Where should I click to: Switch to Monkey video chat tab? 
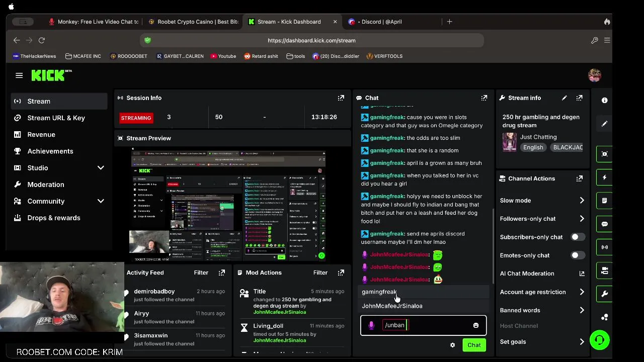click(94, 22)
